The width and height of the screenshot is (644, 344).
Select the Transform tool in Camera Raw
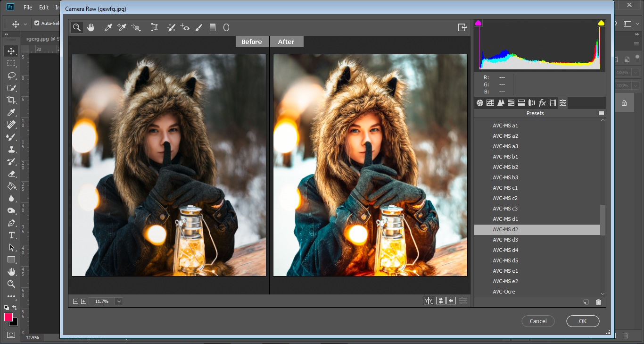click(x=154, y=27)
